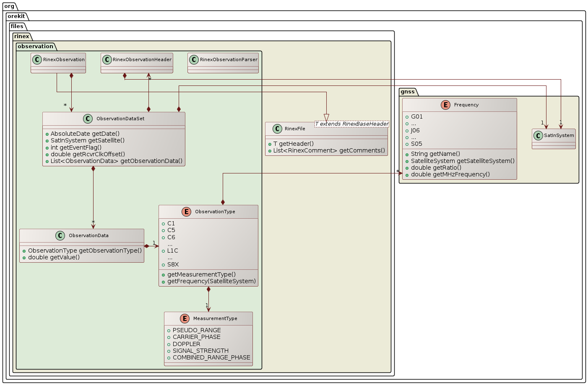Click getMHzFrequency() method in Frequency

(x=450, y=174)
